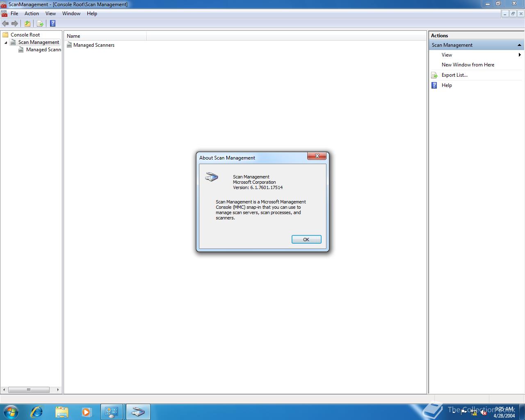
Task: Click the Action Center flag tray icon
Action: tap(464, 413)
